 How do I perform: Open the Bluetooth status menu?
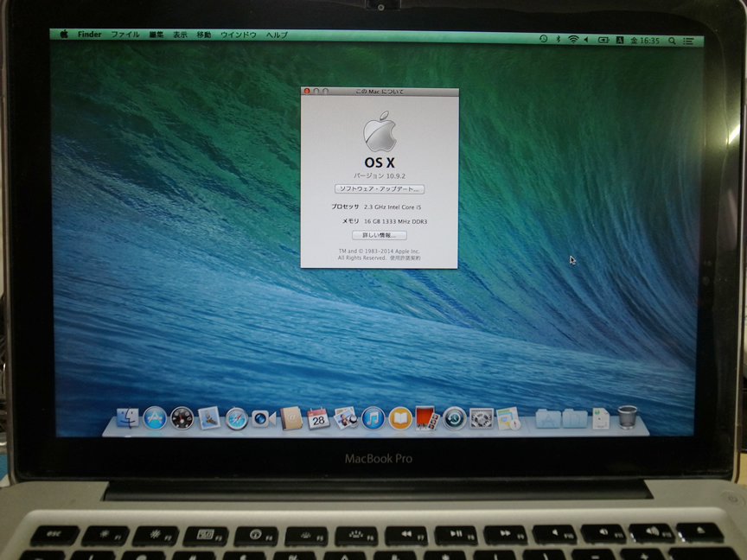(559, 40)
